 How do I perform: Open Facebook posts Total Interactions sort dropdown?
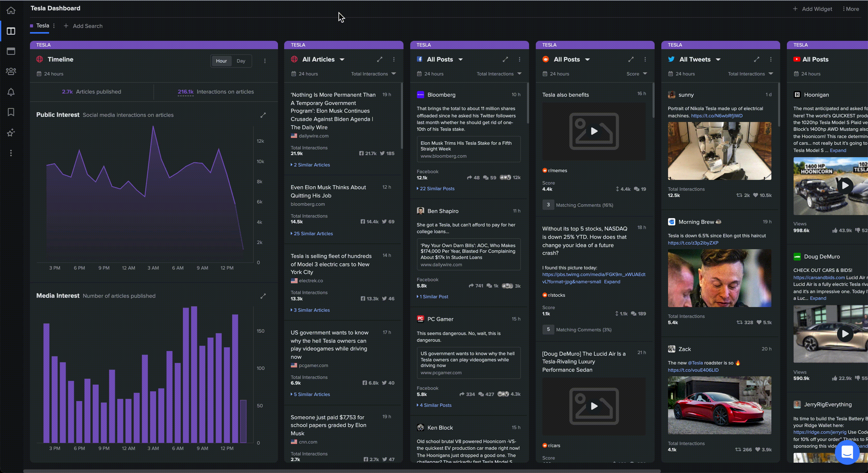(499, 74)
